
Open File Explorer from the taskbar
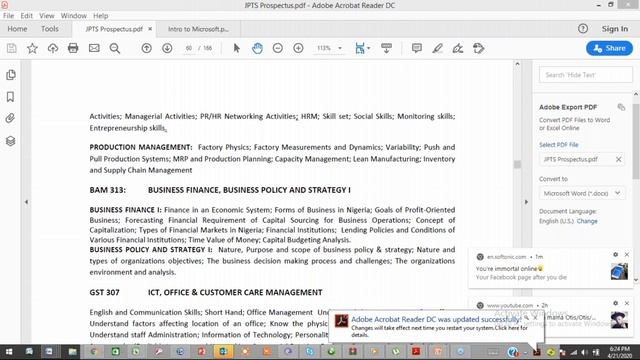72,352
